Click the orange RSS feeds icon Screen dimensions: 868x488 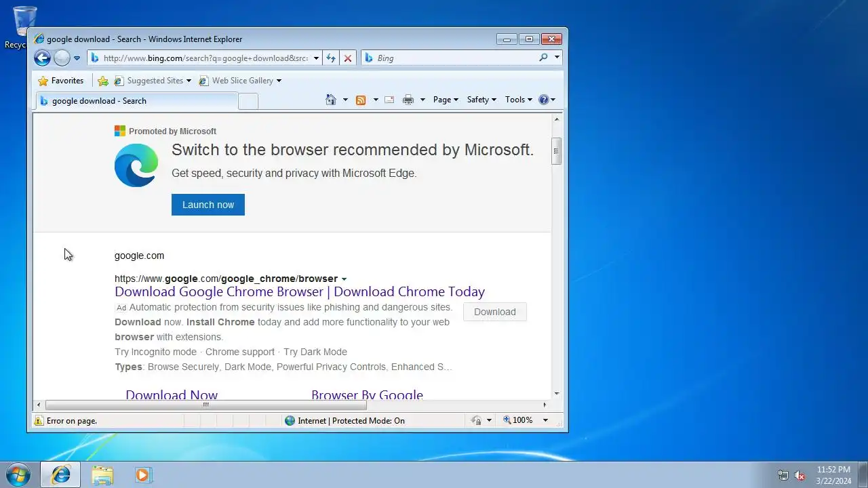(x=361, y=100)
